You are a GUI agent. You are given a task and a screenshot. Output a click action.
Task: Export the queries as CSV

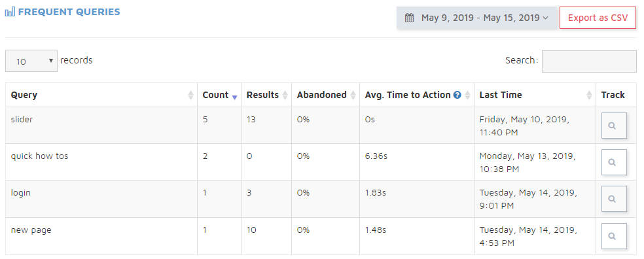[598, 18]
